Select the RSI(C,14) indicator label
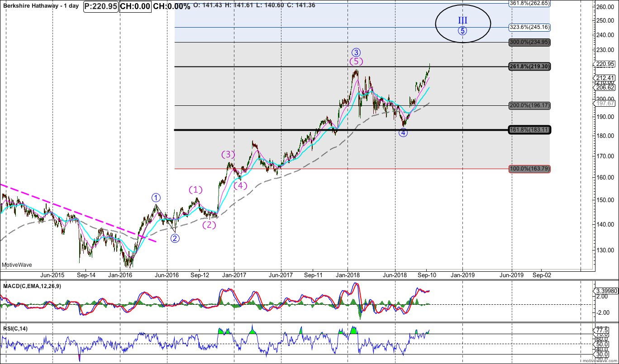 point(15,329)
